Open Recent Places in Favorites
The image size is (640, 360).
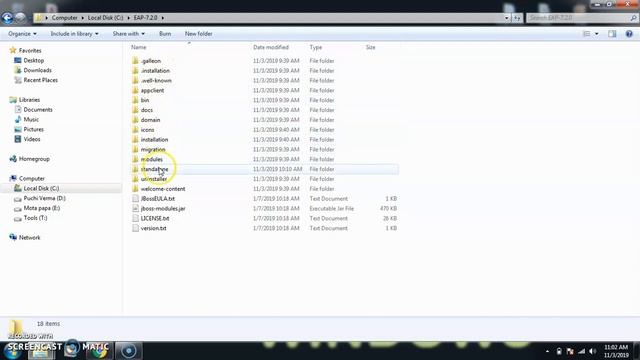tap(40, 80)
